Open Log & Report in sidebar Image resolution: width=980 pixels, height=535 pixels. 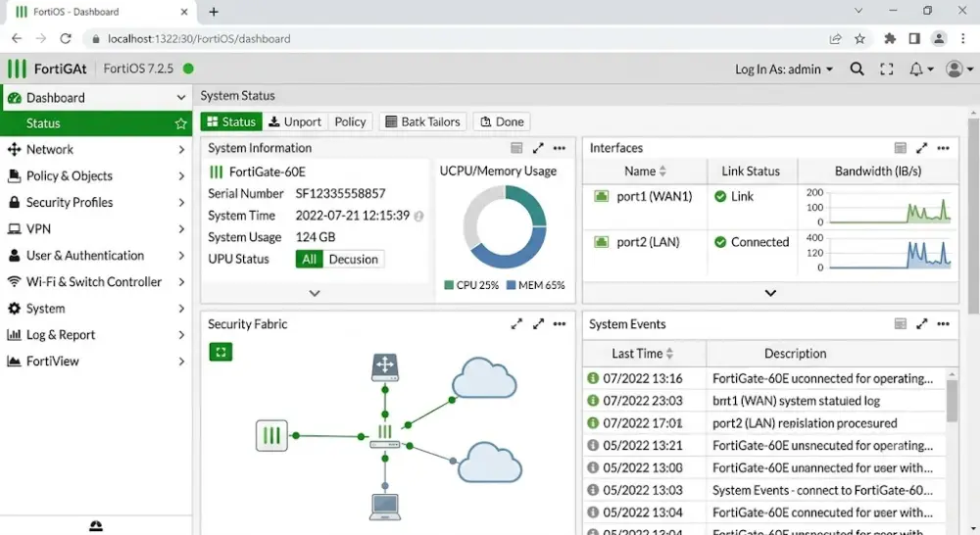pos(96,335)
